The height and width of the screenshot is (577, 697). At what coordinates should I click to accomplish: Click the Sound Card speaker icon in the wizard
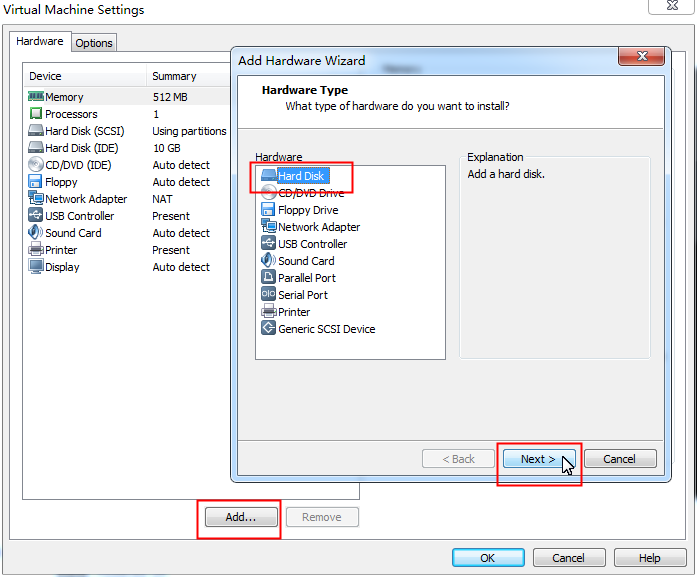[x=268, y=261]
